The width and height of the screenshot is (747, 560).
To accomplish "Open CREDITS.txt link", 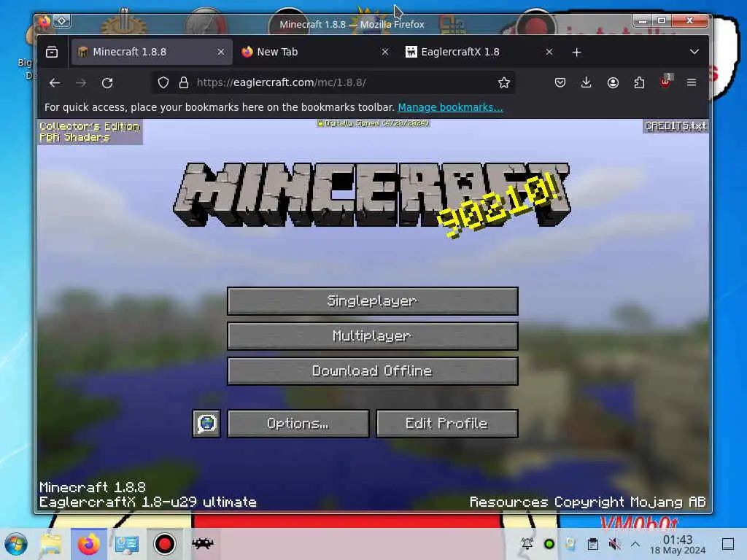I will pos(675,126).
